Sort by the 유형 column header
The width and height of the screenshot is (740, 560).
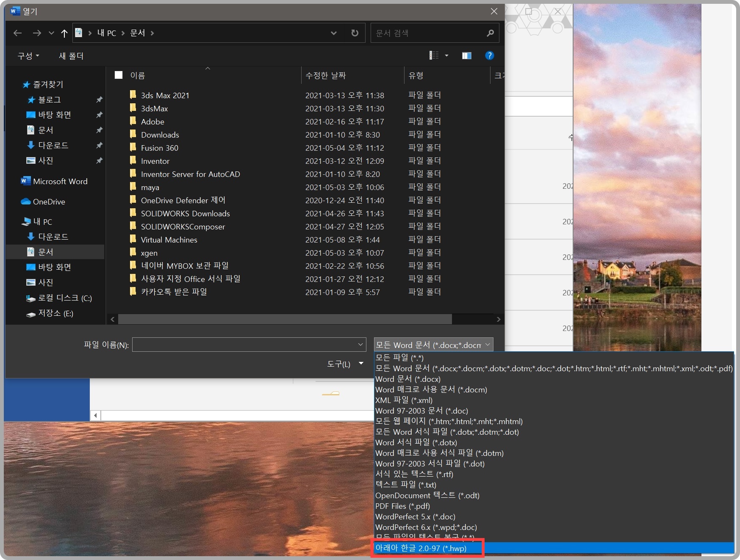pyautogui.click(x=416, y=75)
